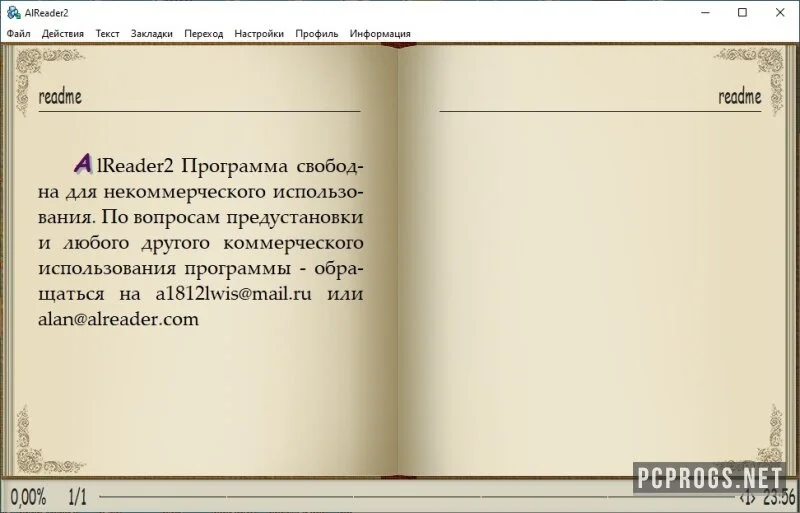The height and width of the screenshot is (513, 800).
Task: Click the purple drop-cap letter A
Action: point(83,164)
